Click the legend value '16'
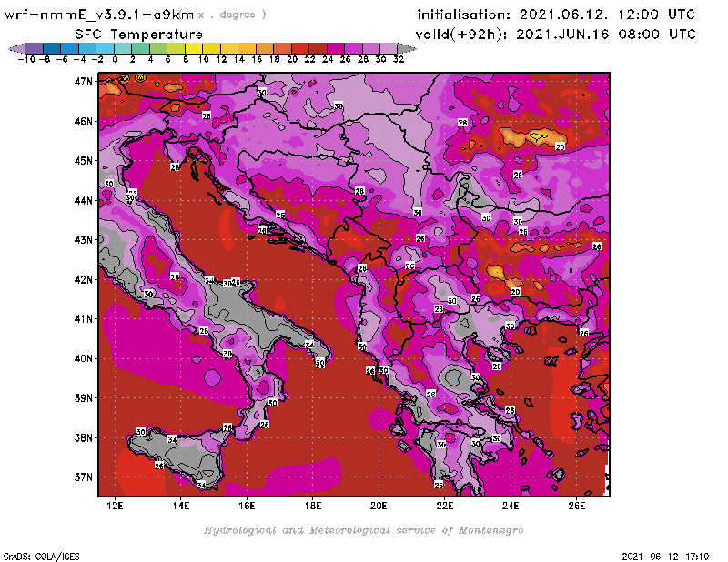The width and height of the screenshot is (728, 562). (x=257, y=59)
